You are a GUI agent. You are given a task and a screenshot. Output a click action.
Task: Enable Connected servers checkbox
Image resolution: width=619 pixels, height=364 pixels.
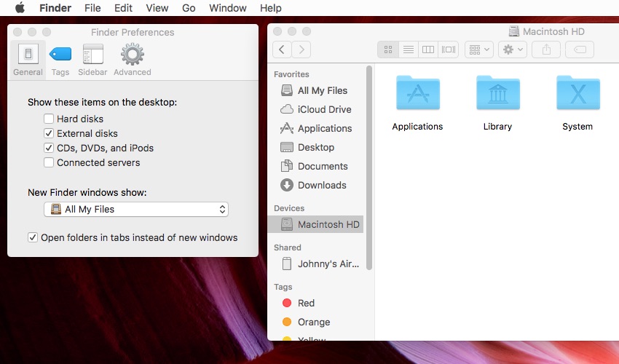coord(49,162)
